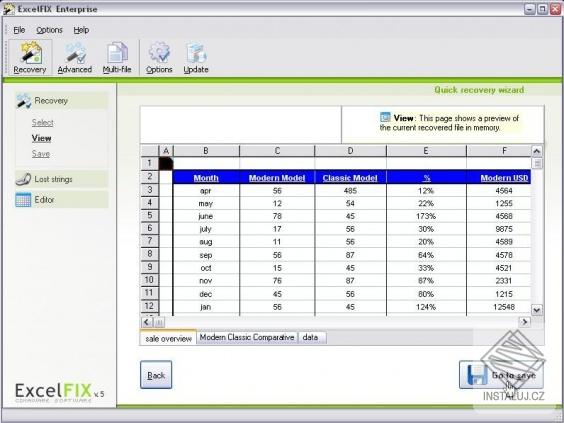Select column header C in preview
Screen dimensions: 564x423
pos(277,151)
